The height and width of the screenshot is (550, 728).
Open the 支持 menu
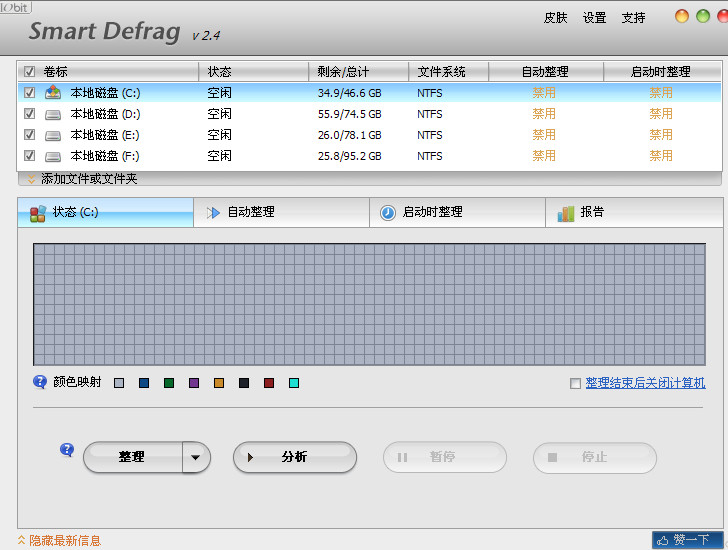[633, 18]
